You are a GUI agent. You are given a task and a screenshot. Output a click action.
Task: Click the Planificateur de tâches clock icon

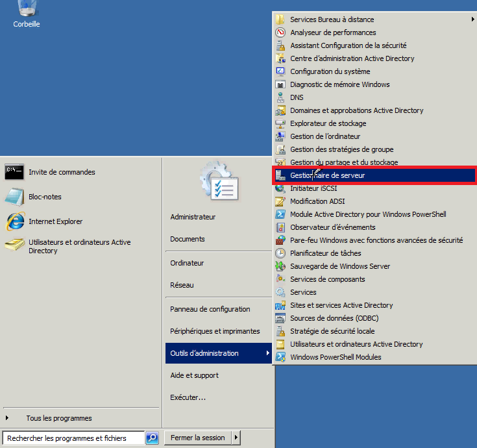pos(280,253)
